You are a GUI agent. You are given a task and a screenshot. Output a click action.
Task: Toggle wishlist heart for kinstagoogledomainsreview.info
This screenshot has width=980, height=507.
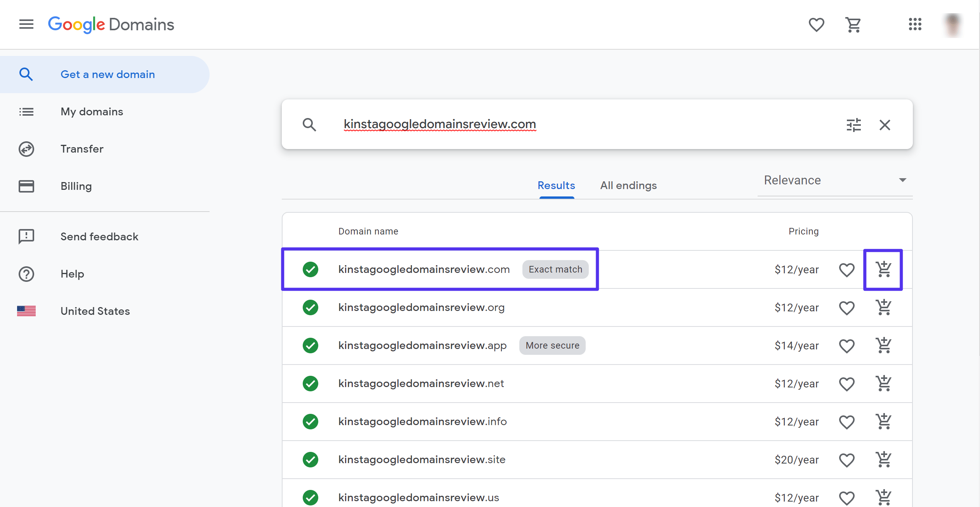tap(847, 421)
